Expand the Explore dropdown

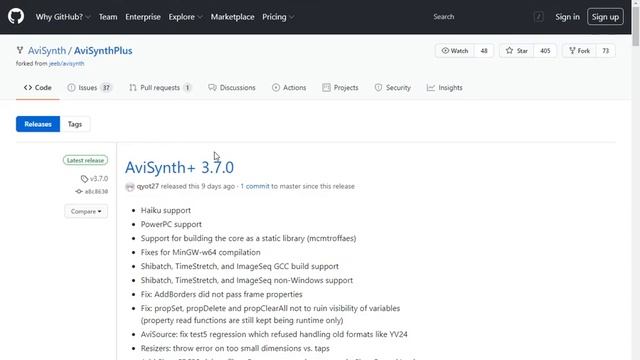point(185,17)
